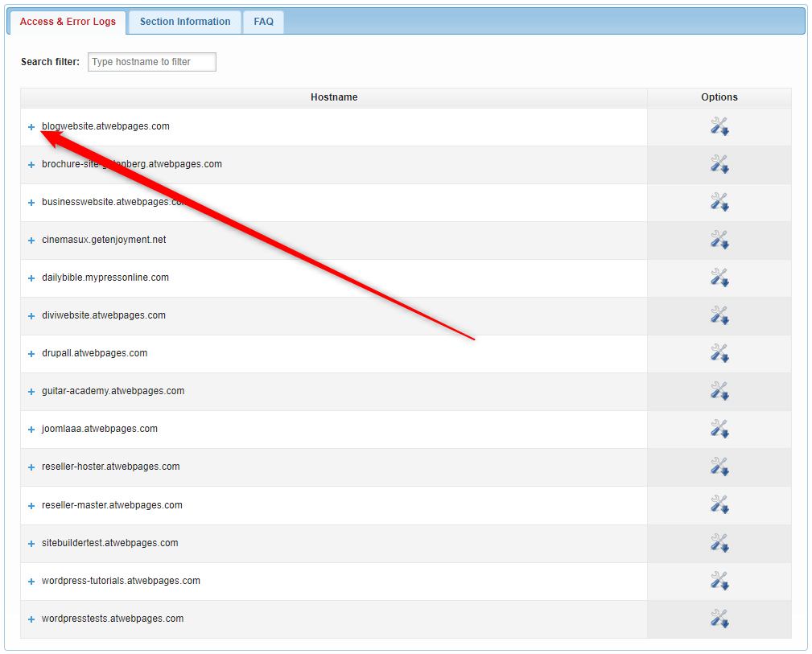Screen dimensions: 812x654
Task: Click the hostname search filter field
Action: pyautogui.click(x=151, y=61)
